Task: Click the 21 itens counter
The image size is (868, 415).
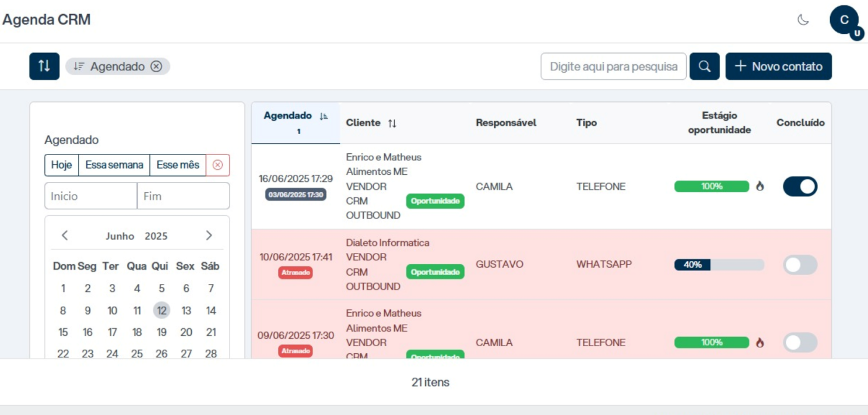Action: pos(430,382)
